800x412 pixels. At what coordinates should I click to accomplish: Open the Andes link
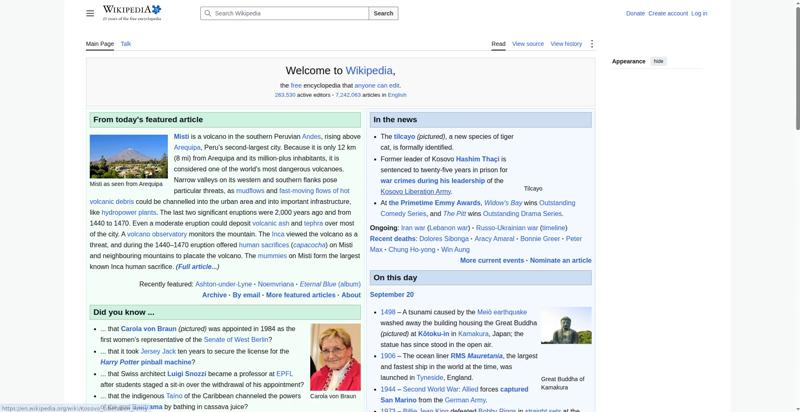coord(311,137)
